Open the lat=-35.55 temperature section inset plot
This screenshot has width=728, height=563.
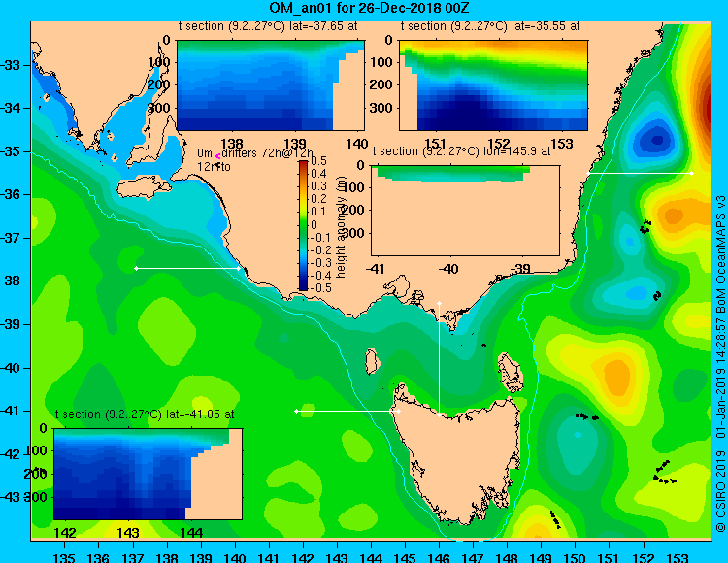tap(493, 85)
